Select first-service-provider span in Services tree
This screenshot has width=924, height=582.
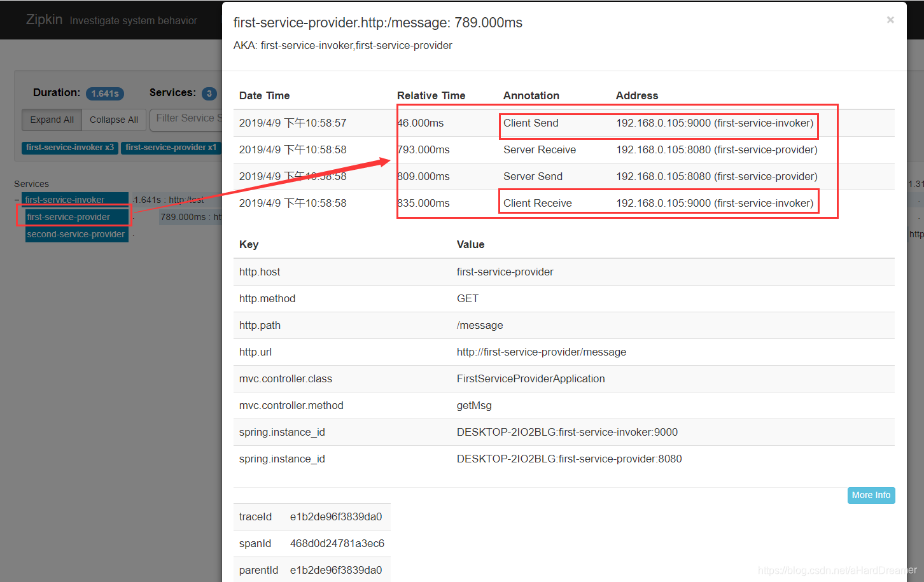coord(76,217)
